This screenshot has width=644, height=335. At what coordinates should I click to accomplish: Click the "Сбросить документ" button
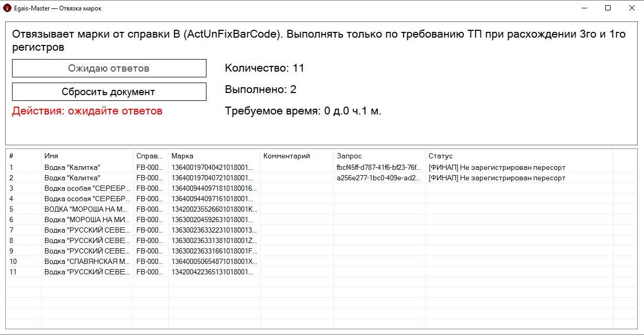[109, 92]
